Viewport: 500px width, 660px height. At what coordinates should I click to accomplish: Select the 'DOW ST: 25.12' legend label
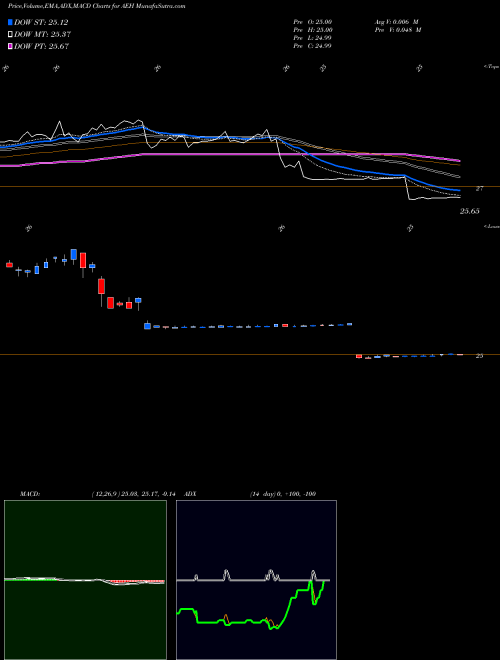[41, 22]
